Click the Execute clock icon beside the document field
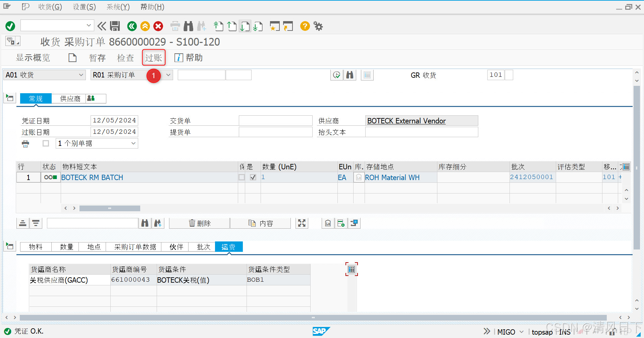644x338 pixels. [x=337, y=75]
